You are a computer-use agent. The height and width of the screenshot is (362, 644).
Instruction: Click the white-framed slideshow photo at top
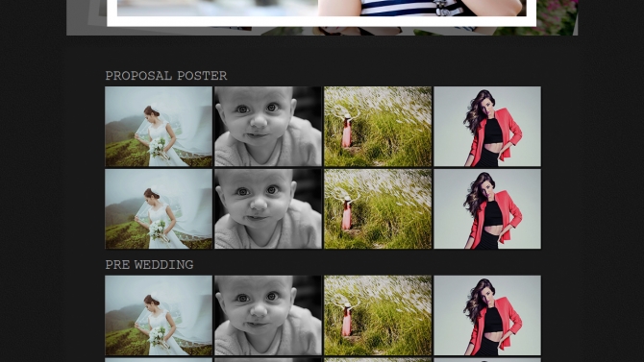pyautogui.click(x=322, y=13)
